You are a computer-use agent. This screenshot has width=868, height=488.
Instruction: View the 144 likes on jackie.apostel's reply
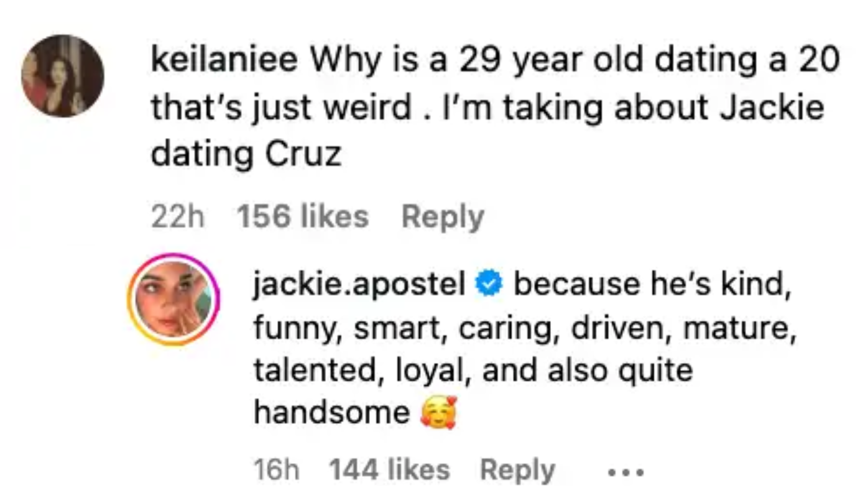point(389,470)
